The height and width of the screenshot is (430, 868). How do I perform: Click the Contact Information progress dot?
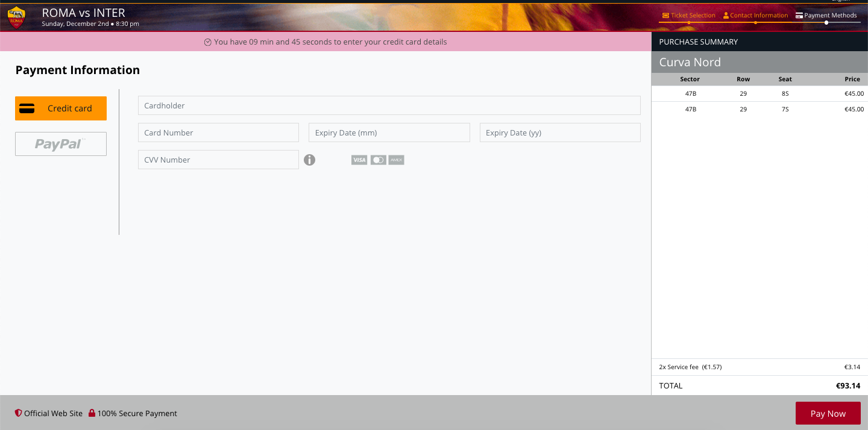(x=755, y=23)
